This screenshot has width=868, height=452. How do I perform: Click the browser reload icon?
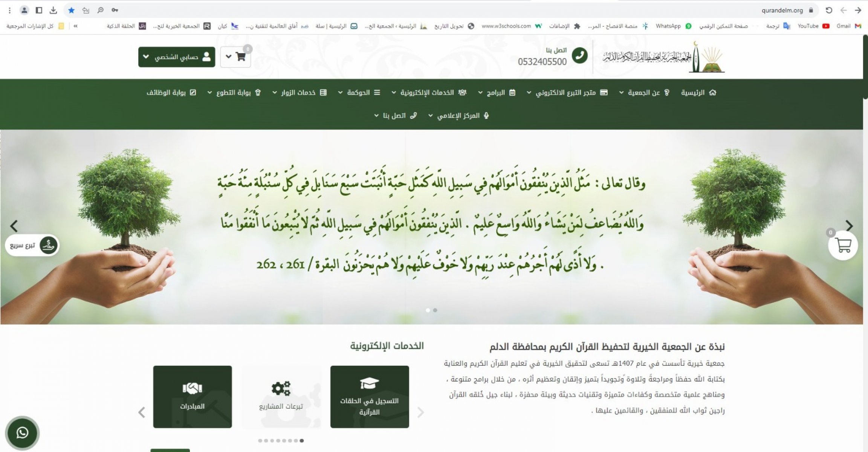[x=829, y=10]
